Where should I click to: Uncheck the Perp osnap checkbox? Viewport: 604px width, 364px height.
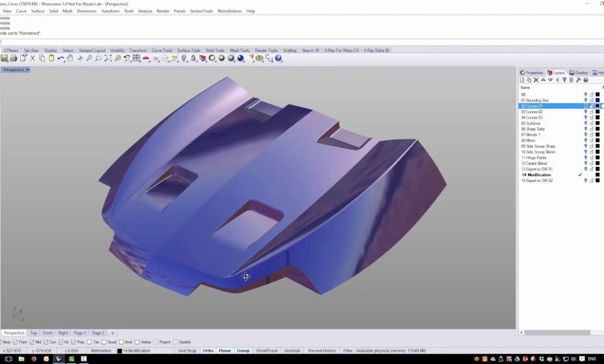tap(73, 342)
